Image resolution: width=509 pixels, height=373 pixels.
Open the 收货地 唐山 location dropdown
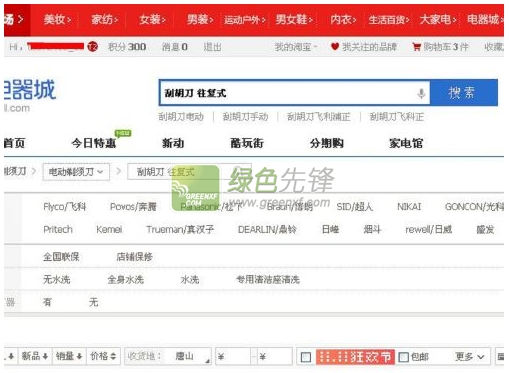(x=168, y=356)
